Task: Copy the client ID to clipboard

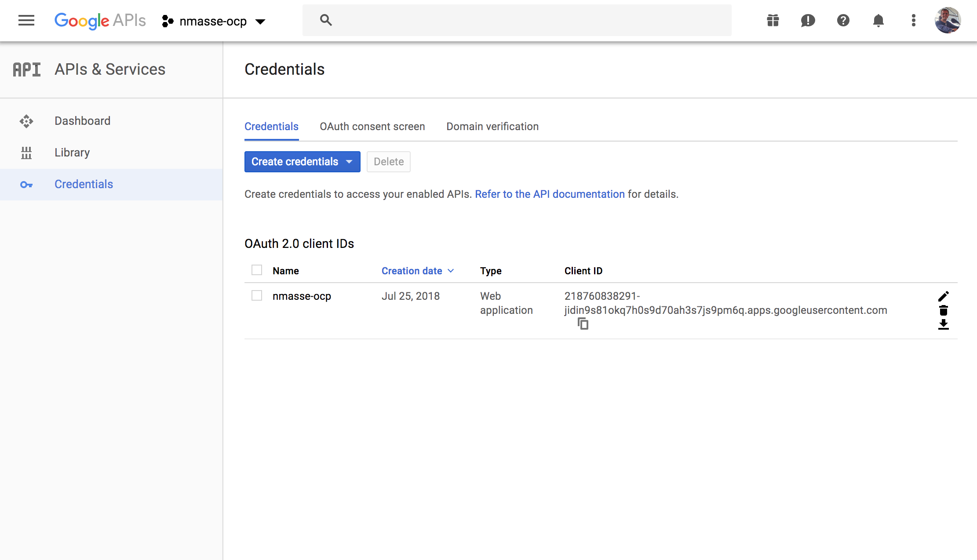Action: pyautogui.click(x=583, y=324)
